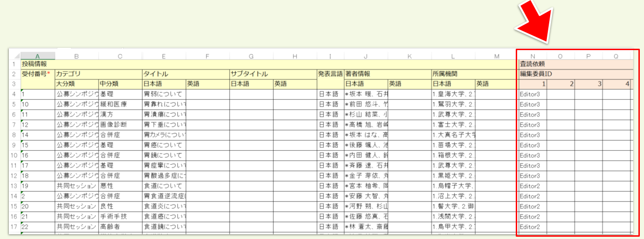Image resolution: width=644 pixels, height=239 pixels.
Task: Click the title cell 食道鏡について
Action: click(x=164, y=227)
